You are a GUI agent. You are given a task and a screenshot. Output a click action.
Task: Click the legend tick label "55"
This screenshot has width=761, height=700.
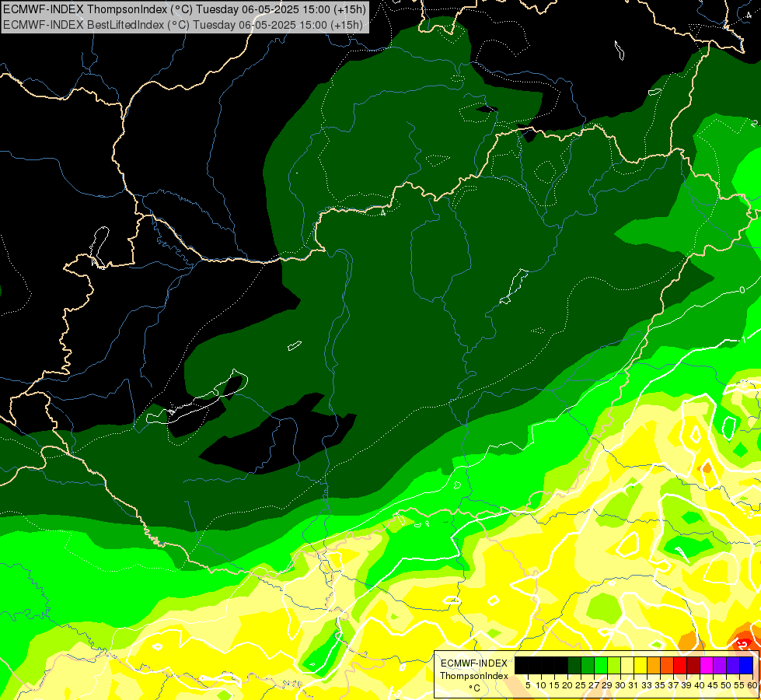tap(739, 685)
